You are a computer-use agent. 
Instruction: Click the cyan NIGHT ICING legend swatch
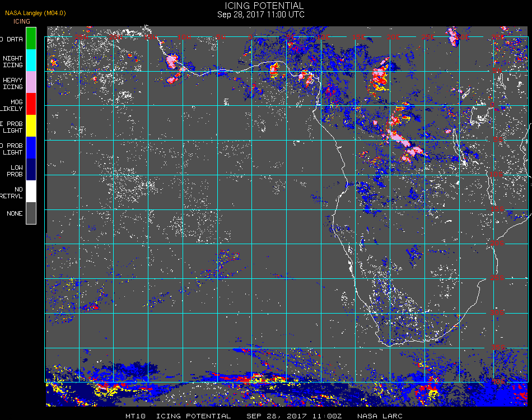(x=31, y=60)
